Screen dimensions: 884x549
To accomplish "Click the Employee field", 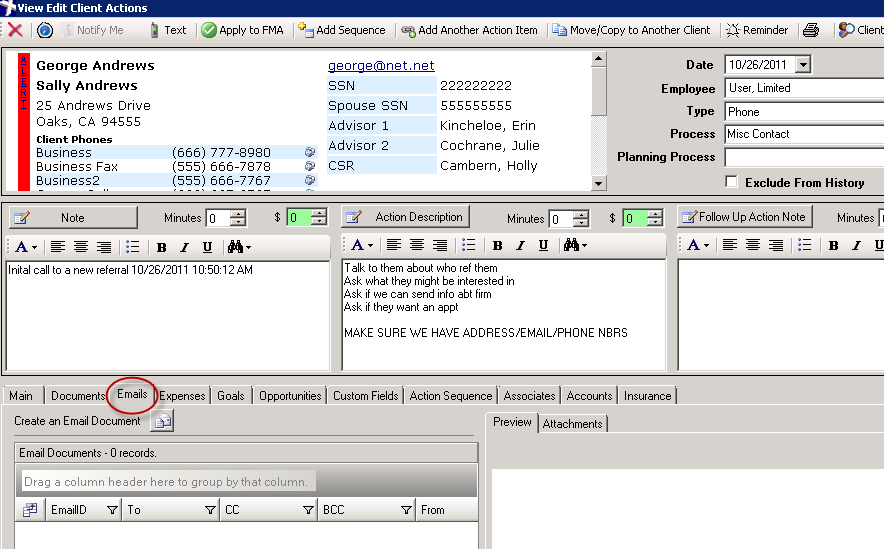I will click(804, 88).
